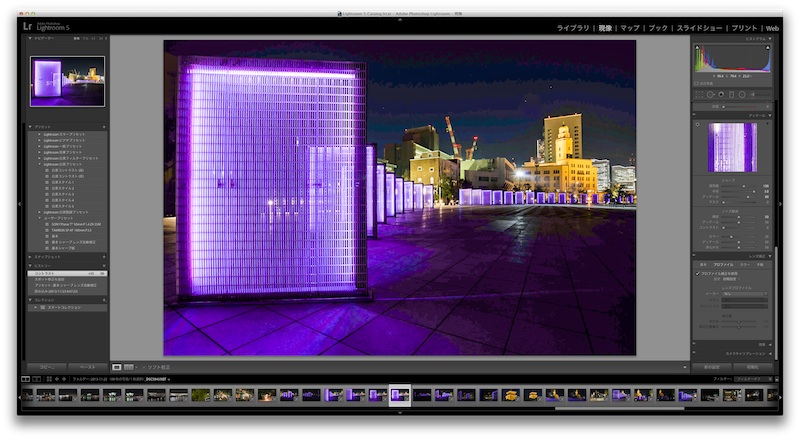The width and height of the screenshot is (800, 439).
Task: Select the Crop Overlay tool
Action: click(x=699, y=94)
